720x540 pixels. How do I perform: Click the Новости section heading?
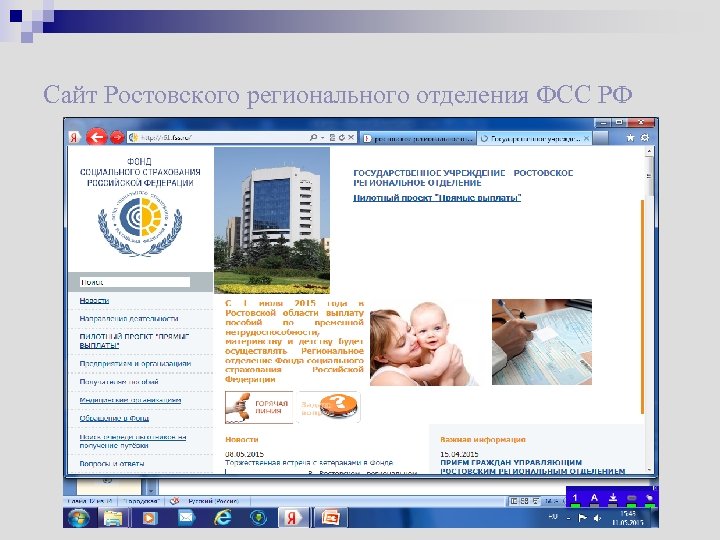tap(242, 439)
